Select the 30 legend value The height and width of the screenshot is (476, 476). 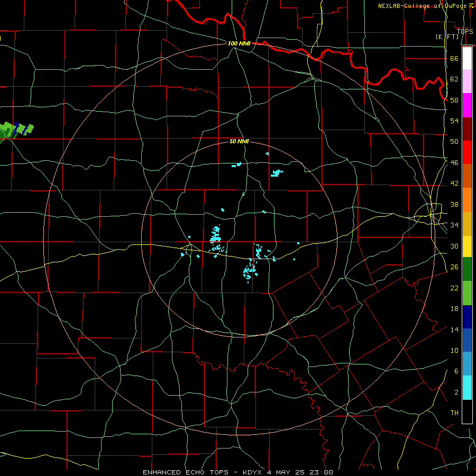pyautogui.click(x=454, y=246)
